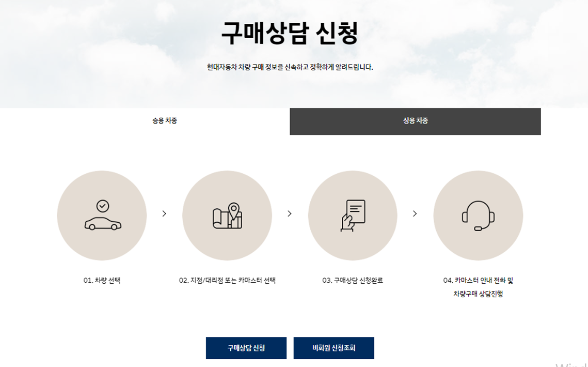Click the 구매상담 신청 button
Image resolution: width=588 pixels, height=367 pixels.
tap(246, 348)
